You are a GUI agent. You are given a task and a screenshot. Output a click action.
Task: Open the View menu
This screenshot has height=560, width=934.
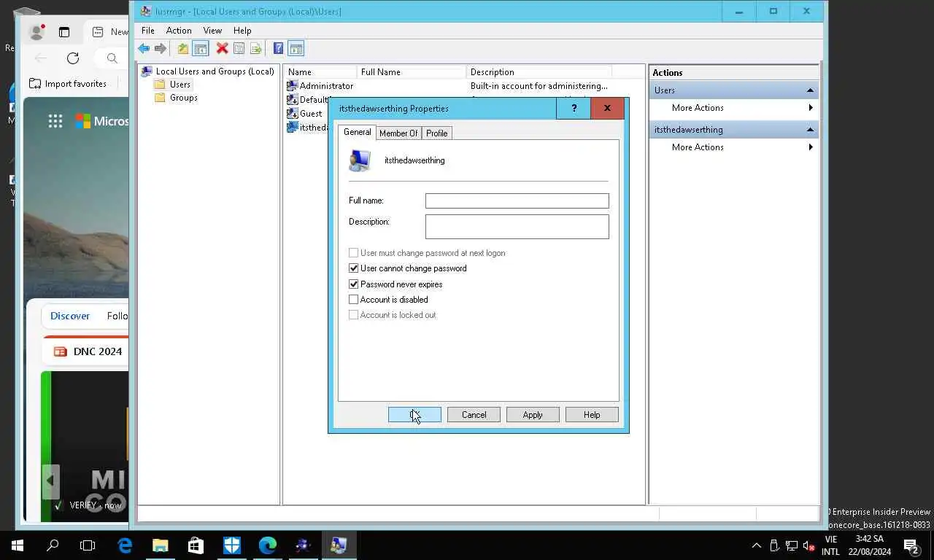pyautogui.click(x=212, y=31)
